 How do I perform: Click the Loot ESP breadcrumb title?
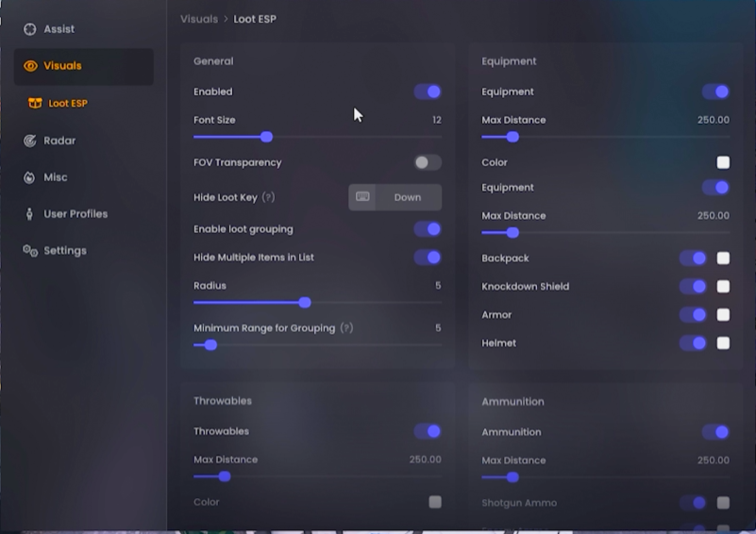[255, 19]
